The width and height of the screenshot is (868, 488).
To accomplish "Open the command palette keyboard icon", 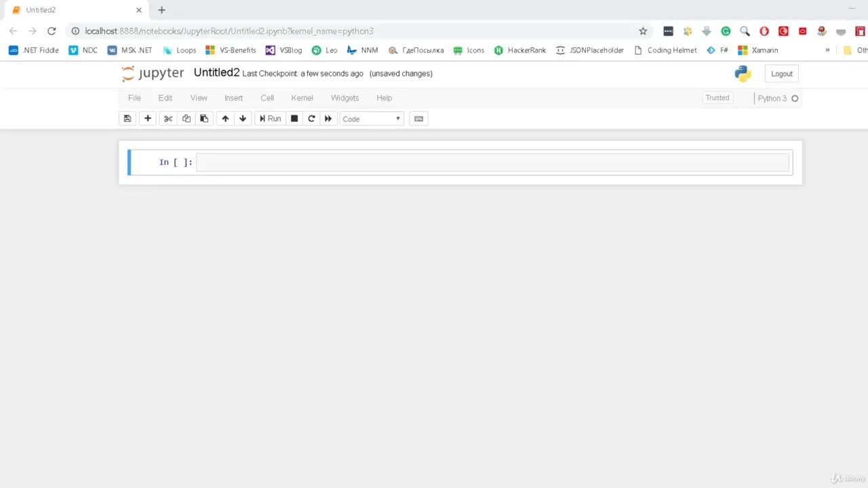I will (x=418, y=119).
